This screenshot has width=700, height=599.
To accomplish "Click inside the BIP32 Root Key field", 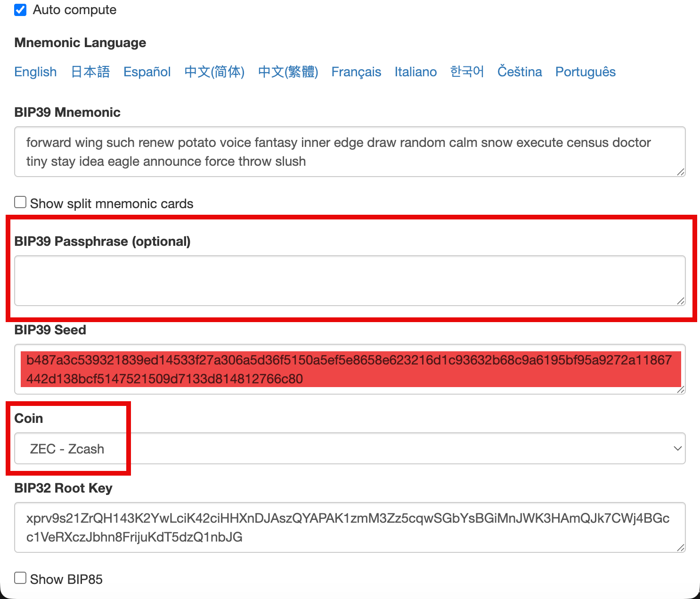I will [350, 527].
